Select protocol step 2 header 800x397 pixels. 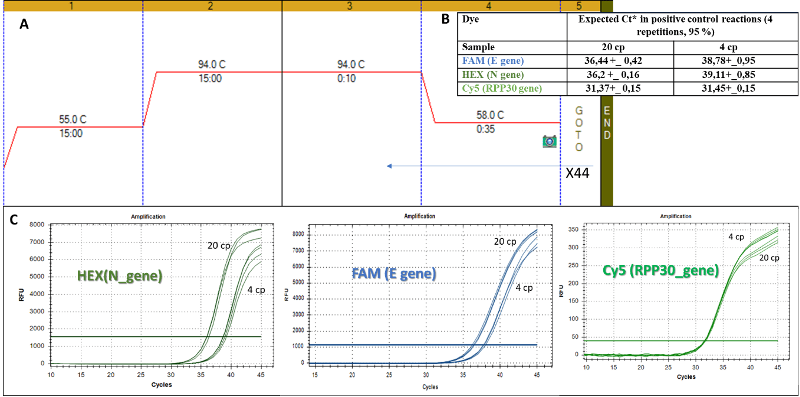[x=212, y=6]
